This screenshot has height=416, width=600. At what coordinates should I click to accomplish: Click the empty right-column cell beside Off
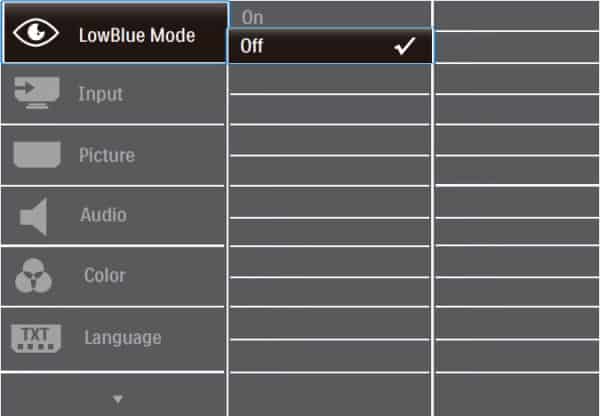tap(516, 46)
